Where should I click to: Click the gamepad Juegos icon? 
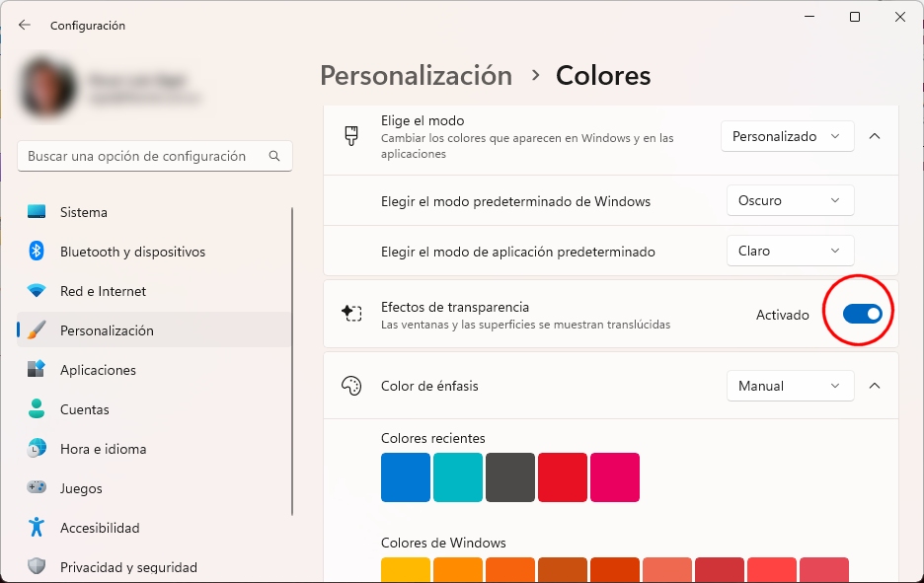pos(37,487)
